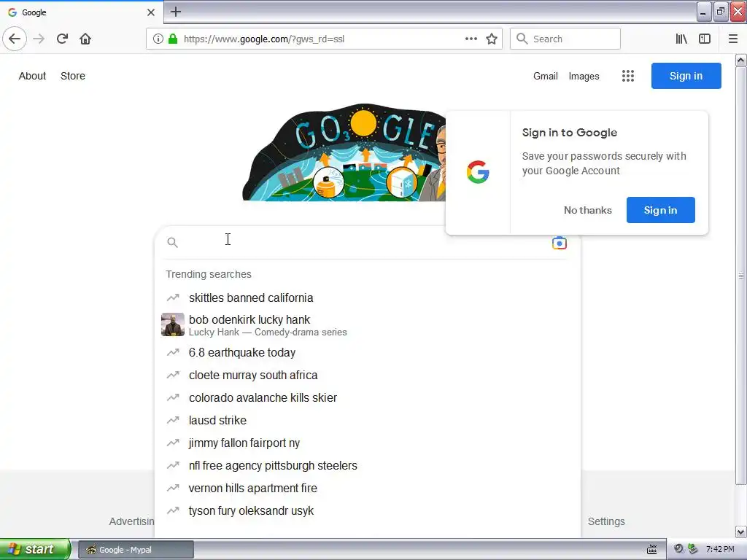This screenshot has height=560, width=747.
Task: Open the About link
Action: point(32,76)
